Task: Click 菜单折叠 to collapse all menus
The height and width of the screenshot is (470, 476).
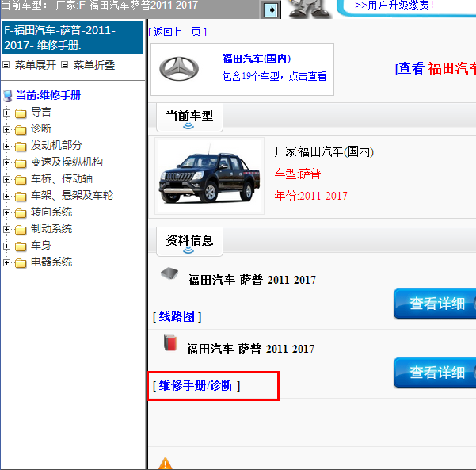Action: (94, 65)
